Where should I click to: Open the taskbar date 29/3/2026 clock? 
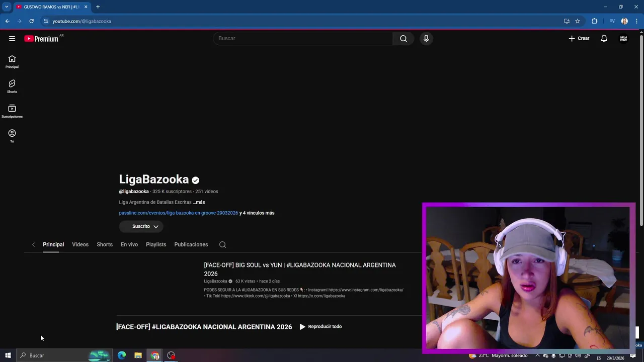coord(615,358)
